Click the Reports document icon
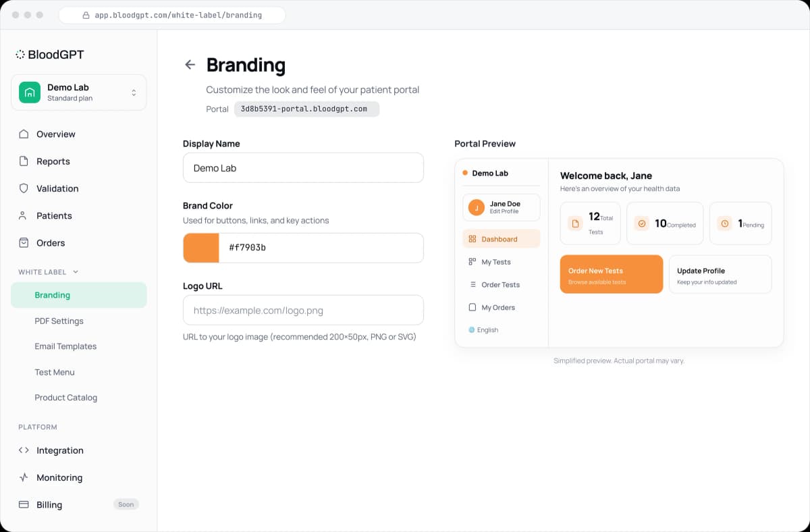Screen dimensions: 810x532 [x=24, y=161]
